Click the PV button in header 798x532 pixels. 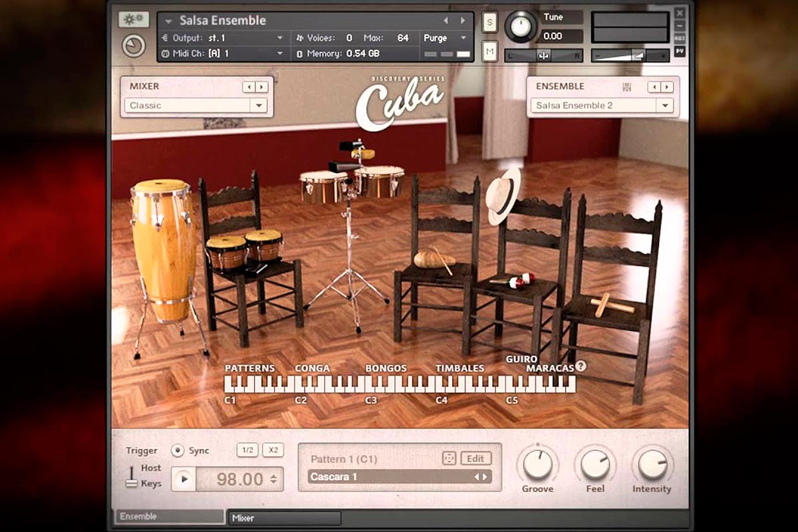[680, 51]
